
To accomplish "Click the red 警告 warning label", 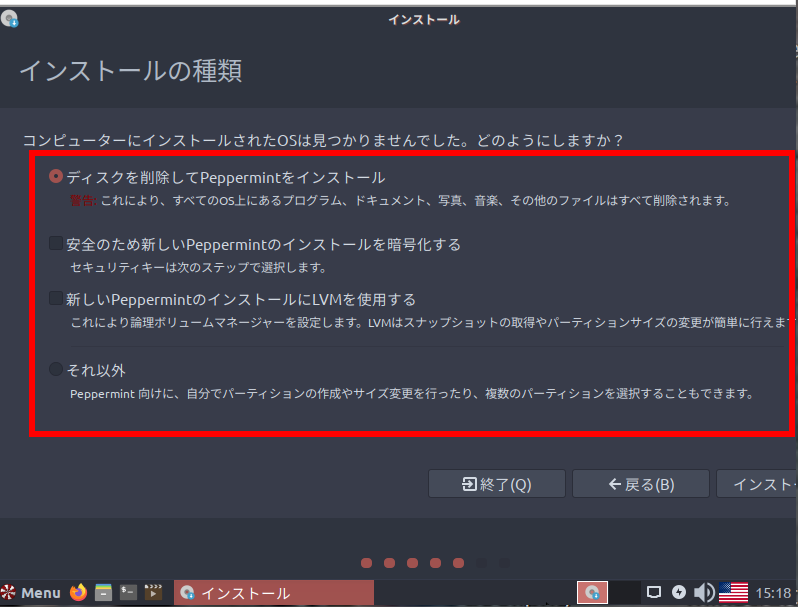I will click(x=83, y=201).
